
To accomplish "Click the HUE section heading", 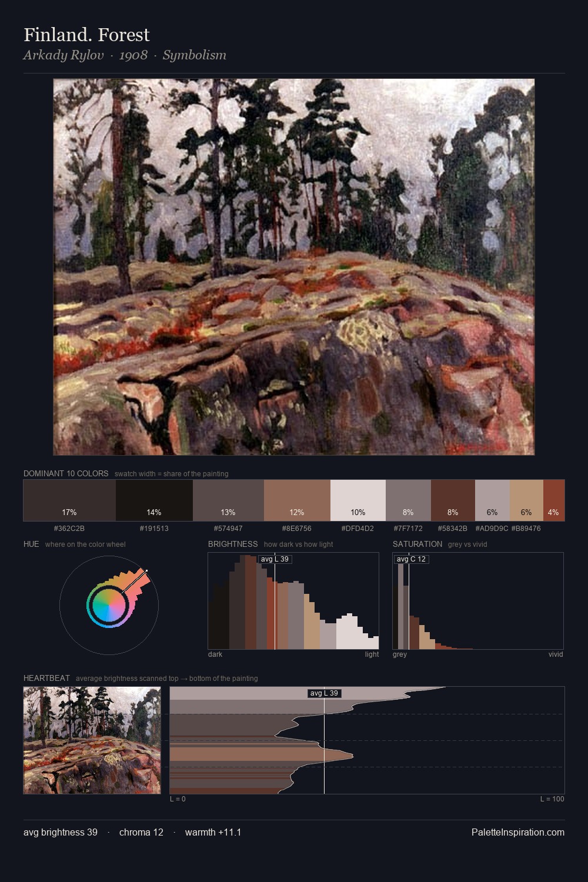I will (31, 544).
